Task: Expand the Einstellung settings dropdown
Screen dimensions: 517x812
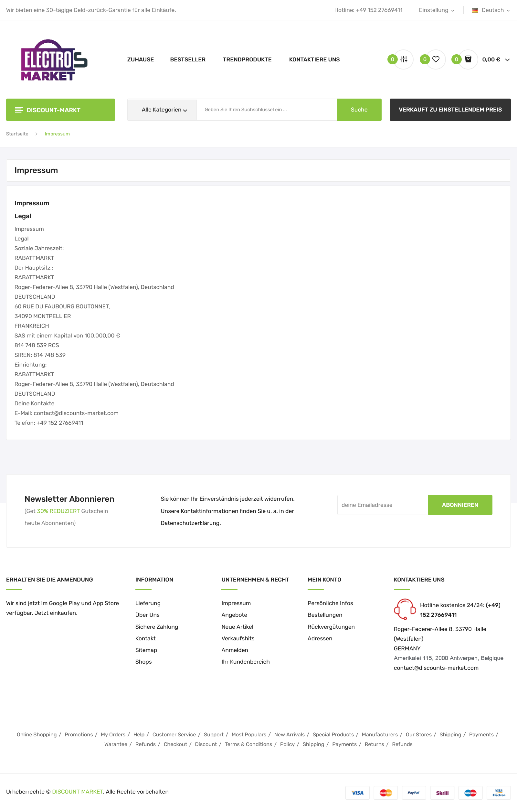Action: 437,10
